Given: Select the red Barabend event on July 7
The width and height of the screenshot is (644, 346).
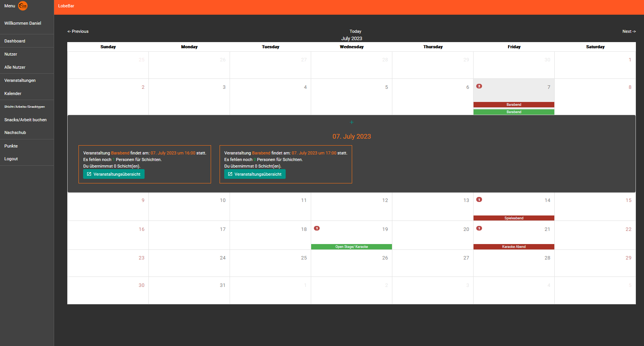Looking at the screenshot, I should pos(514,105).
